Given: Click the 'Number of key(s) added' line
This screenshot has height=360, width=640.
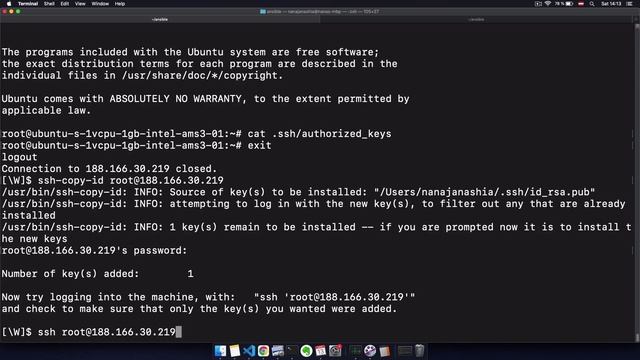Looking at the screenshot, I should 98,273.
